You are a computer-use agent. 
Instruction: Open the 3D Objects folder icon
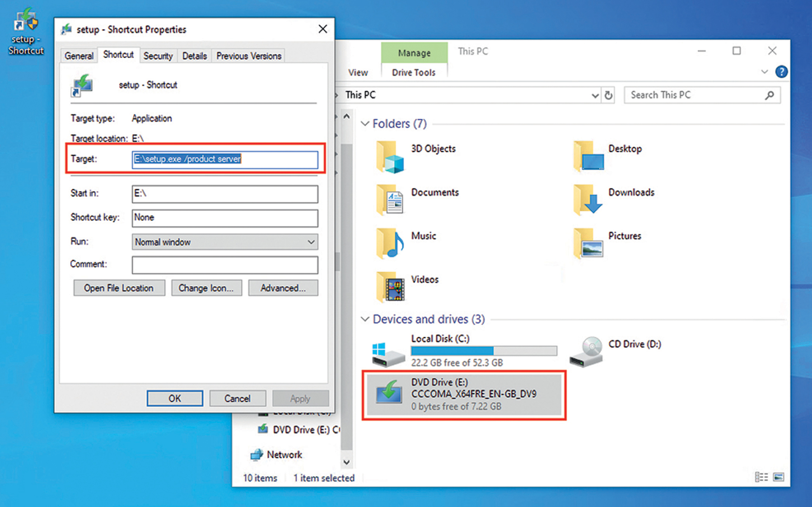click(390, 158)
